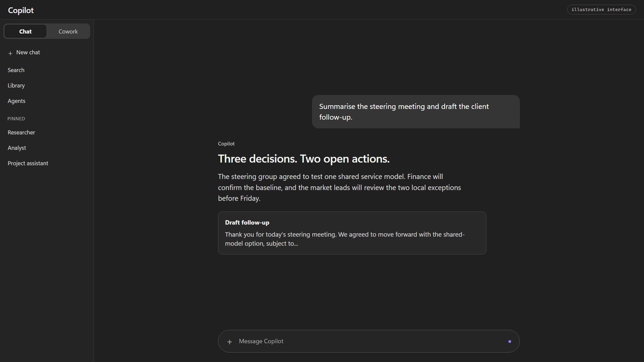Viewport: 644px width, 362px height.
Task: Click the plus icon beside New chat
Action: click(x=10, y=53)
